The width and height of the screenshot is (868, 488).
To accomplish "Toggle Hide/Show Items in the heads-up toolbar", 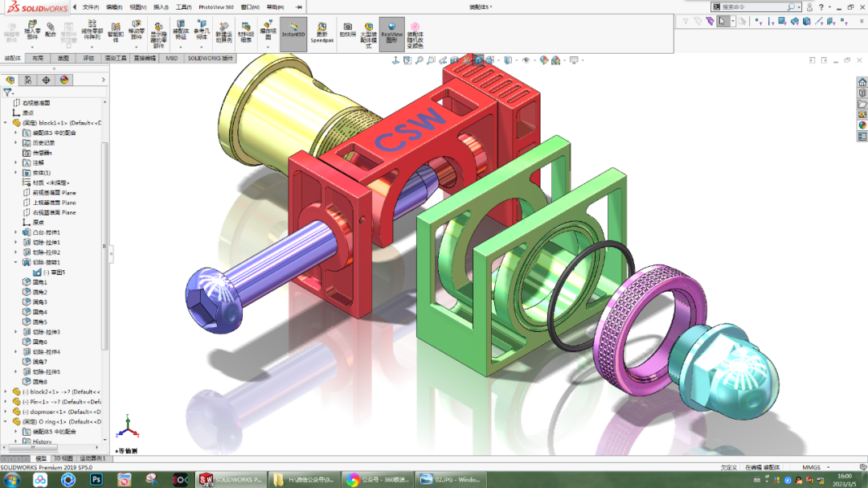I will coord(526,59).
